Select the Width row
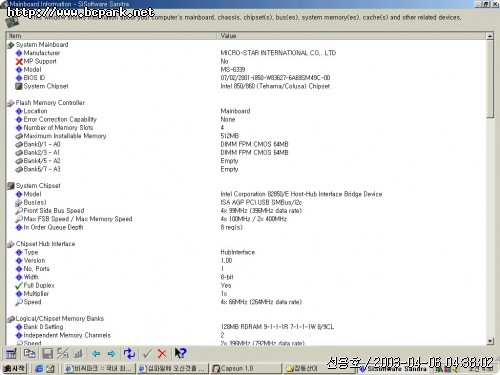Screen dimensions: 500x375 pyautogui.click(x=246, y=277)
